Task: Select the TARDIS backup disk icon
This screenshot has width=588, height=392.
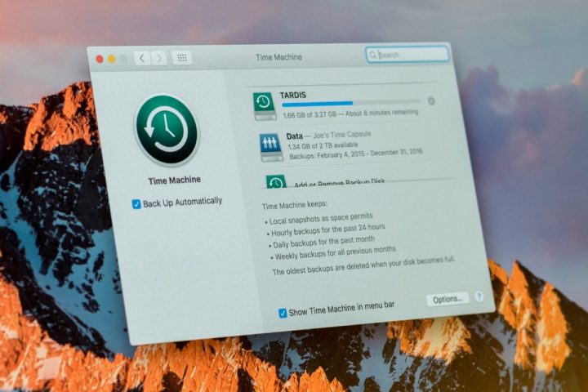Action: [264, 103]
